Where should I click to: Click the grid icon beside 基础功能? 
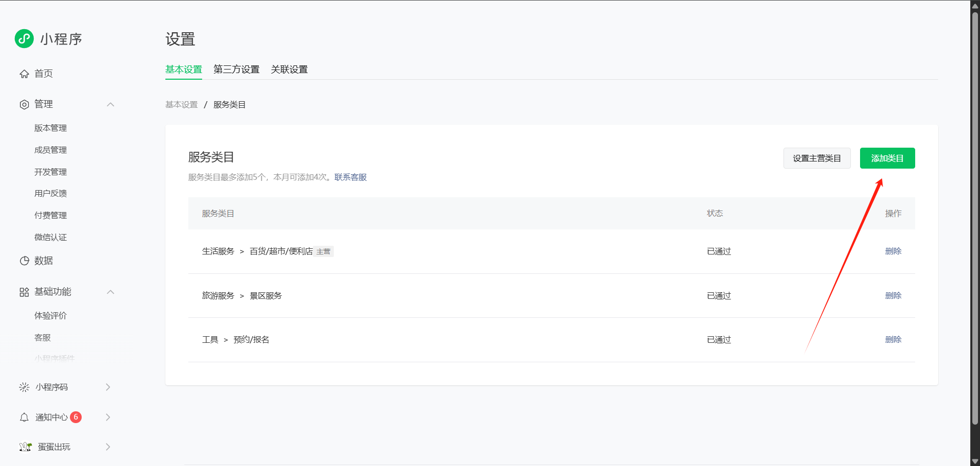pyautogui.click(x=24, y=292)
